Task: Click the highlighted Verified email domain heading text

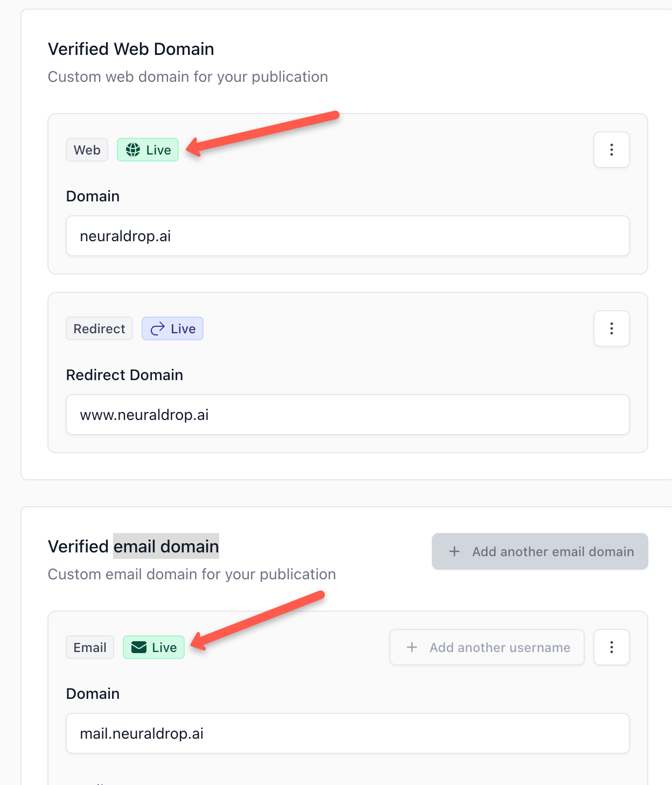Action: (x=166, y=546)
